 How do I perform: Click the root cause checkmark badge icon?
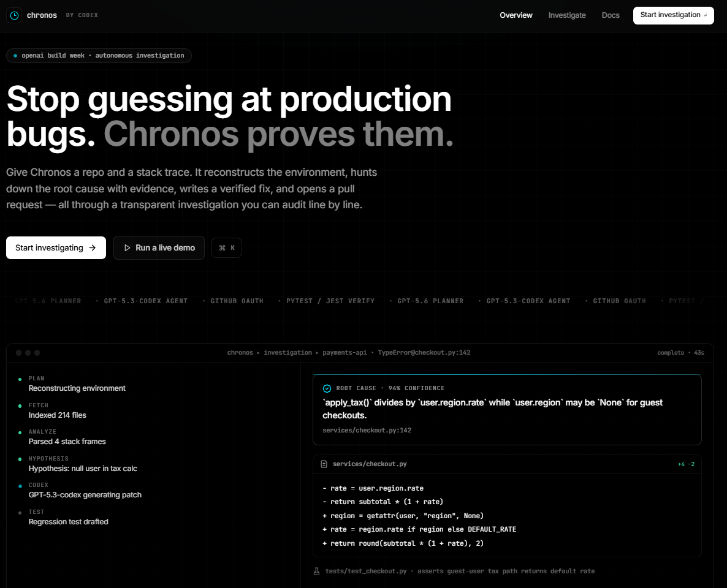pos(327,388)
